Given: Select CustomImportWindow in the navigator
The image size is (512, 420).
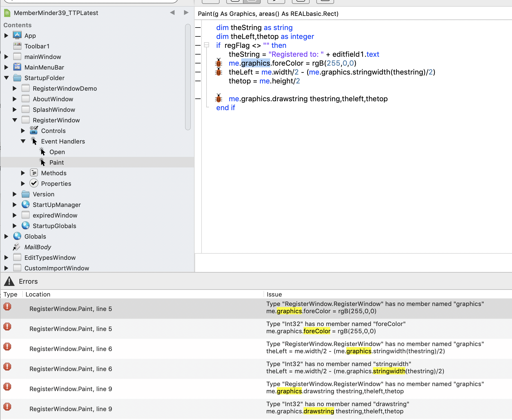Looking at the screenshot, I should [x=57, y=268].
